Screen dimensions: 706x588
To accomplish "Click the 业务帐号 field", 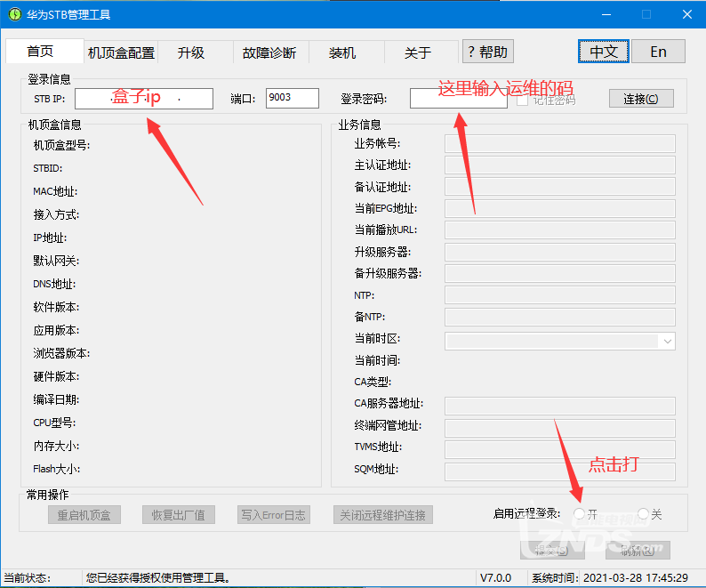I will coord(559,143).
